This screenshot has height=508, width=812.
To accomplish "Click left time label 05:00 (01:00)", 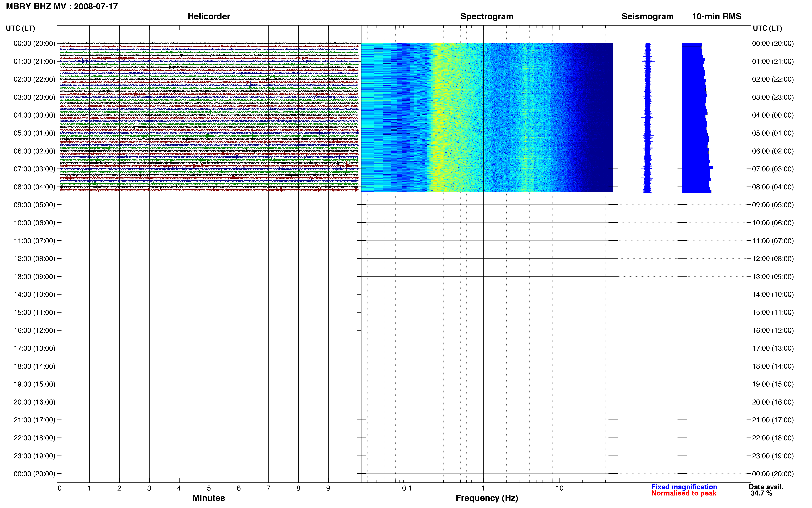I will click(34, 133).
